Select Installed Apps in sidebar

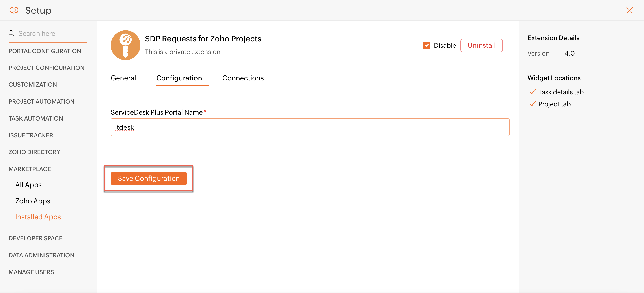click(38, 217)
